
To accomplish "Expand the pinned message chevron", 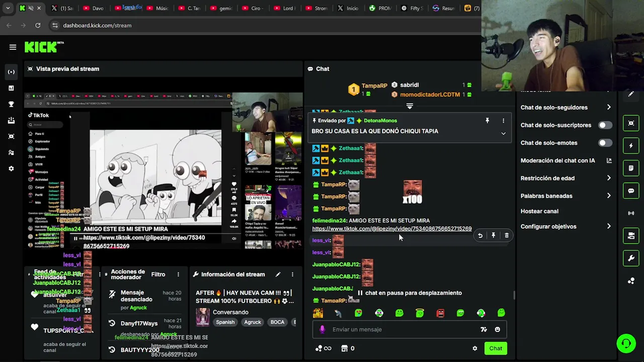I will click(x=503, y=133).
